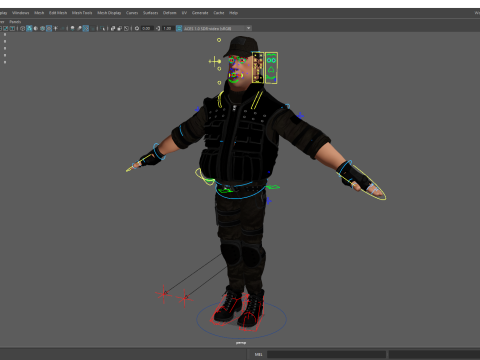
Task: Enable X-Ray Joints icon
Action: pyautogui.click(x=126, y=28)
